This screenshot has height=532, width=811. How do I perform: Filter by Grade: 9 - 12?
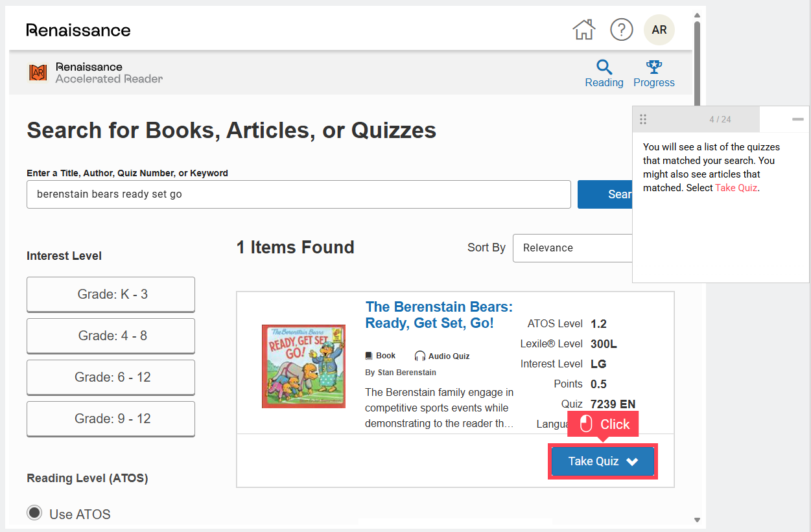(111, 419)
